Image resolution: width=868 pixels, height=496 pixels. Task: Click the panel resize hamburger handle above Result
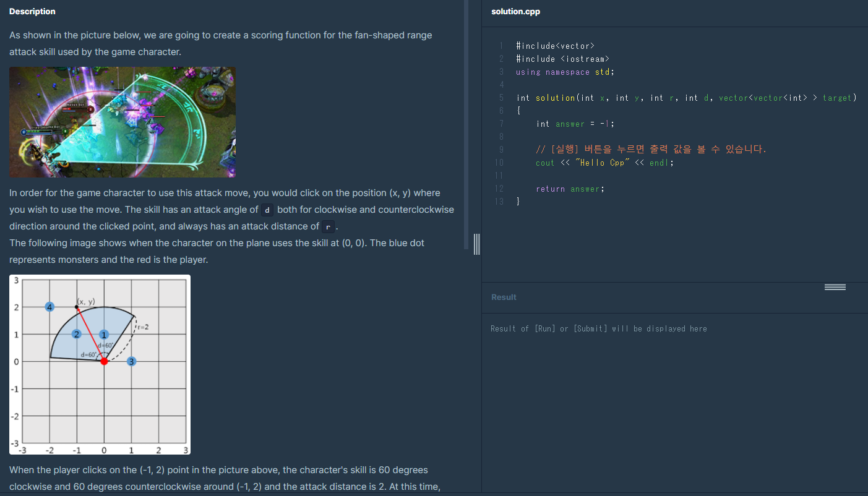pos(835,286)
